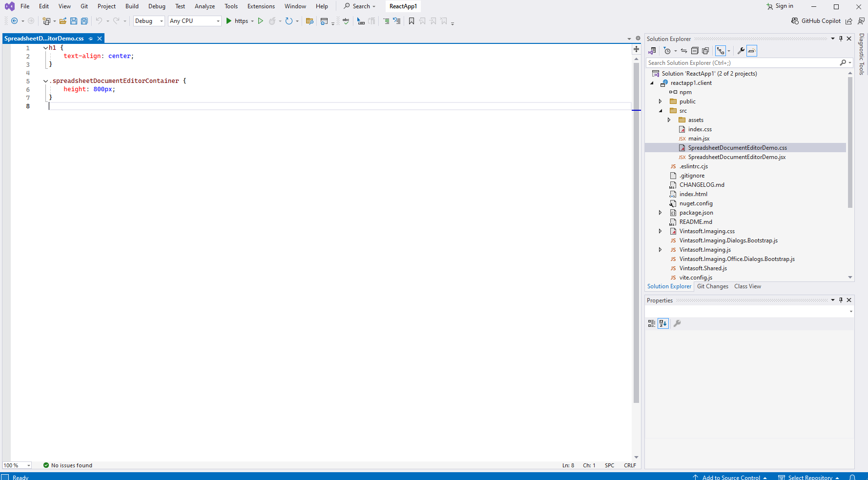Click the editor vertical scrollbar track
The image size is (868, 480).
(636, 429)
